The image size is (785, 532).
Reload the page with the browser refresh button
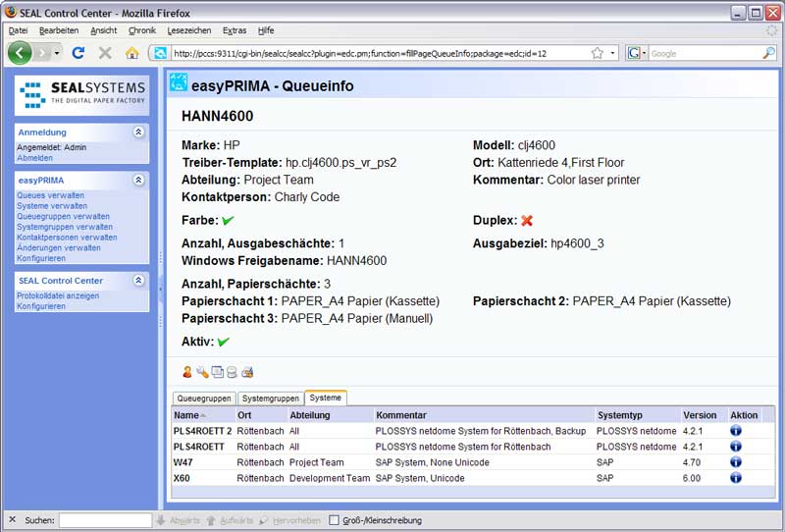78,53
